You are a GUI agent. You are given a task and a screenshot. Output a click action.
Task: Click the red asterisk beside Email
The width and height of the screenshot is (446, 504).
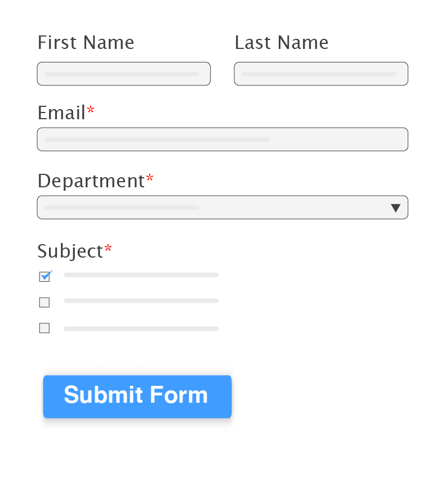(91, 111)
